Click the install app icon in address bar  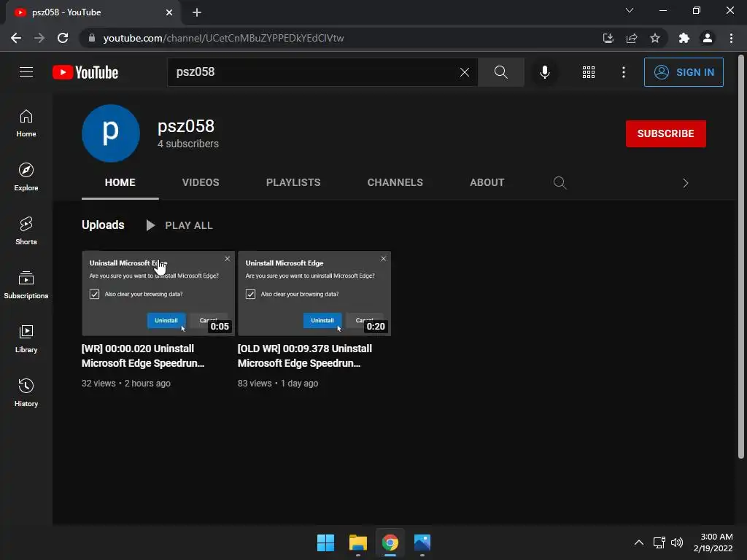pyautogui.click(x=608, y=38)
